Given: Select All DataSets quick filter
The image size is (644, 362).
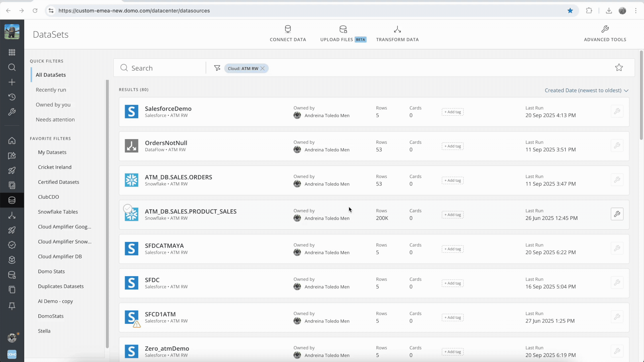Looking at the screenshot, I should point(51,75).
